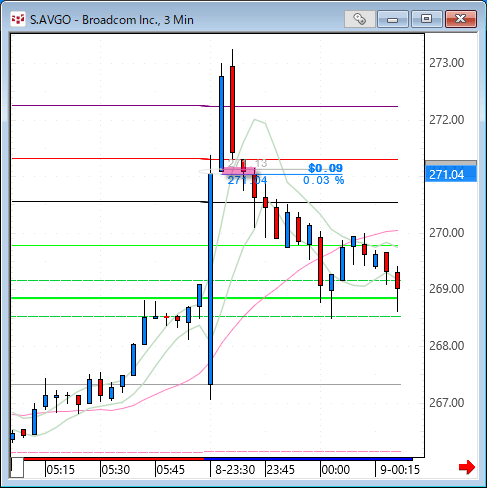Screen dimensions: 487x488
Task: Click the 9-00:15 time axis label
Action: tap(400, 470)
